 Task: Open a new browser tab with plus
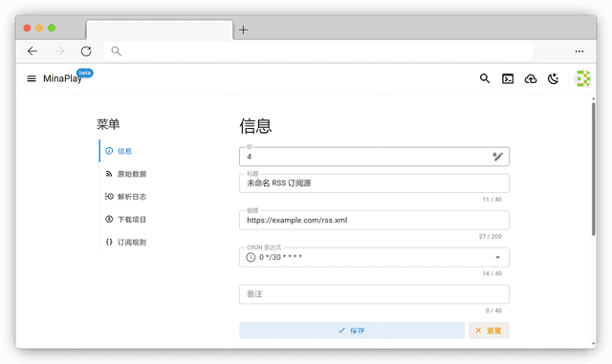243,30
